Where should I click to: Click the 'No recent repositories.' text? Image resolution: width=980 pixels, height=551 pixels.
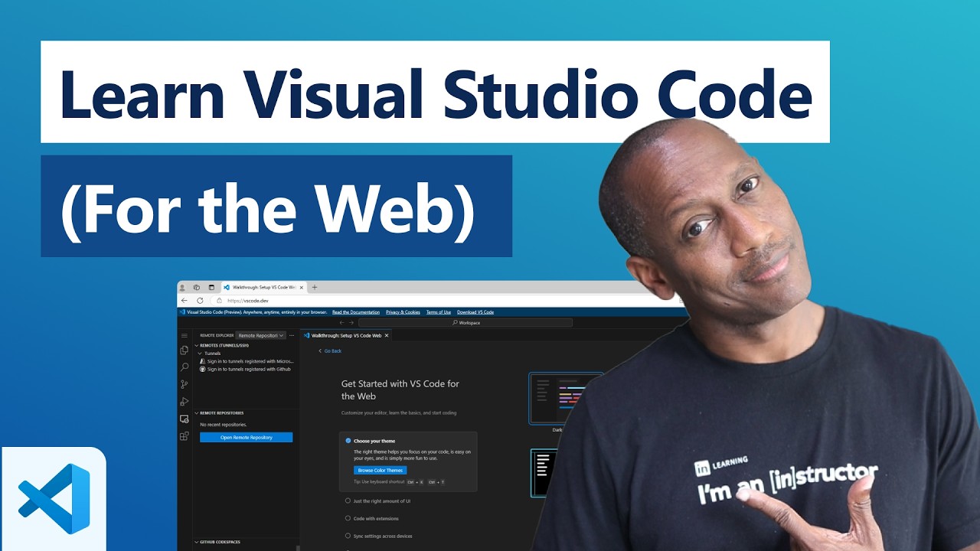point(224,425)
